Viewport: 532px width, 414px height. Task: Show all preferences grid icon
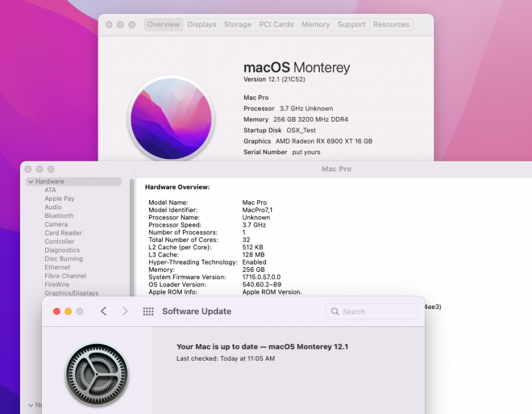point(148,311)
